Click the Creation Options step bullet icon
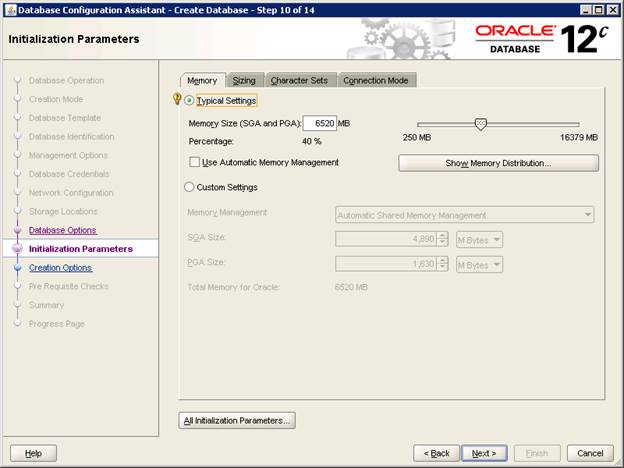 (17, 268)
